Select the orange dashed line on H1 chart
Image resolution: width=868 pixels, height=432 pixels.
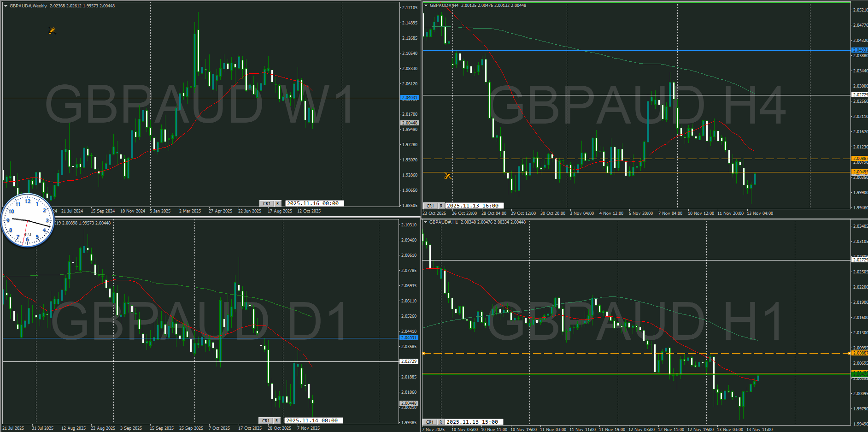[599, 354]
